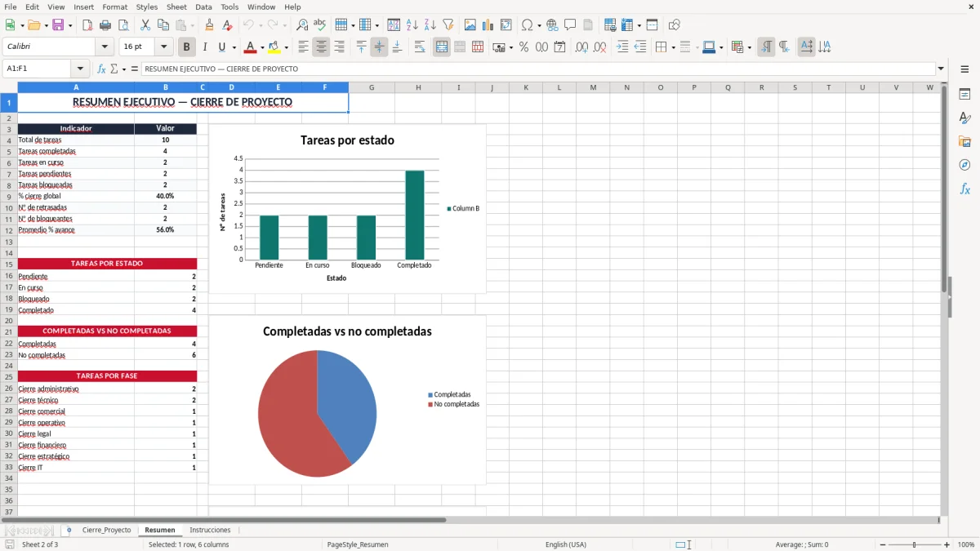This screenshot has height=551, width=980.
Task: Click the AutoFilter funnel icon
Action: (x=448, y=25)
